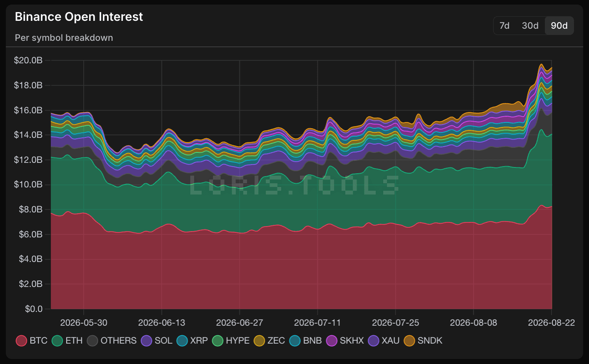
Task: Click the $18.0B y-axis label
Action: [x=28, y=85]
